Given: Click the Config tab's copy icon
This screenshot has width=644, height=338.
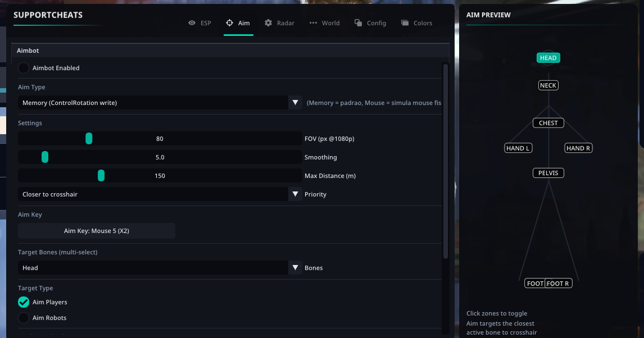Looking at the screenshot, I should (x=358, y=23).
